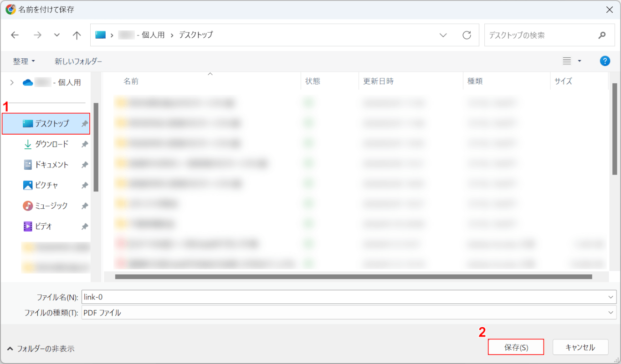Go forward using the right arrow

pyautogui.click(x=37, y=35)
